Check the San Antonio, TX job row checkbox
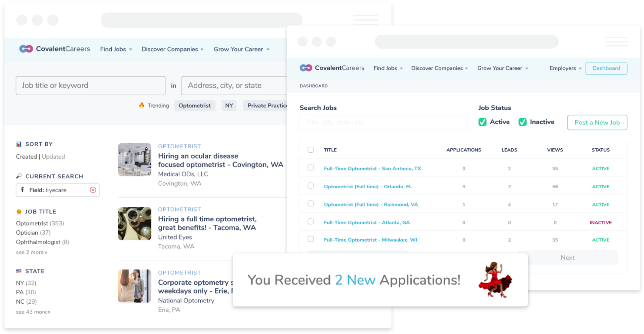The height and width of the screenshot is (334, 644). [x=311, y=168]
